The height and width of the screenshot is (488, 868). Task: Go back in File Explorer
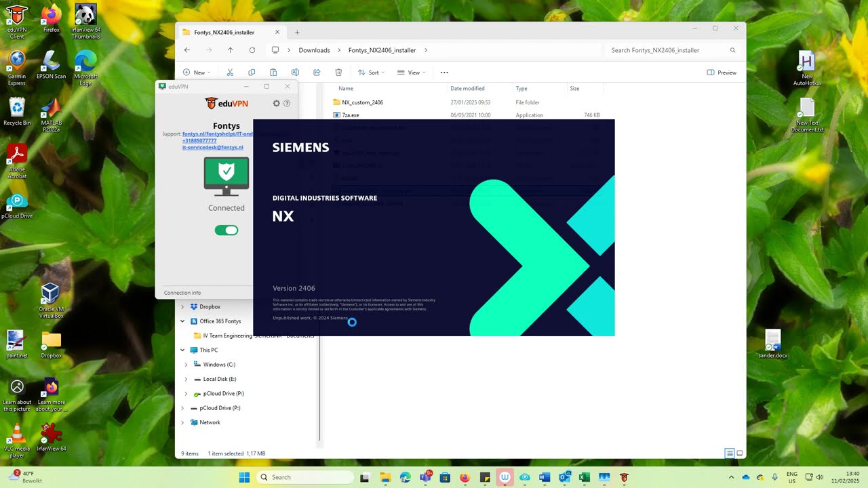tap(187, 50)
